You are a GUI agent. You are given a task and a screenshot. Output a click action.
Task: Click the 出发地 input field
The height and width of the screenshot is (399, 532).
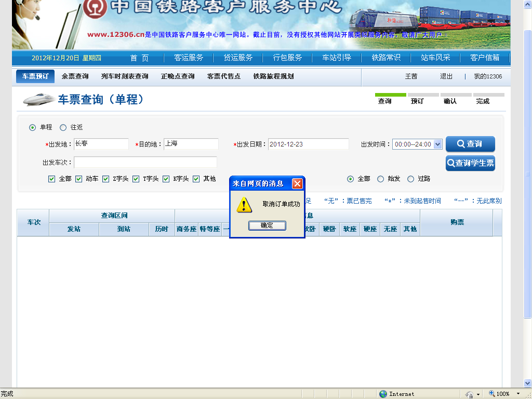(x=101, y=144)
